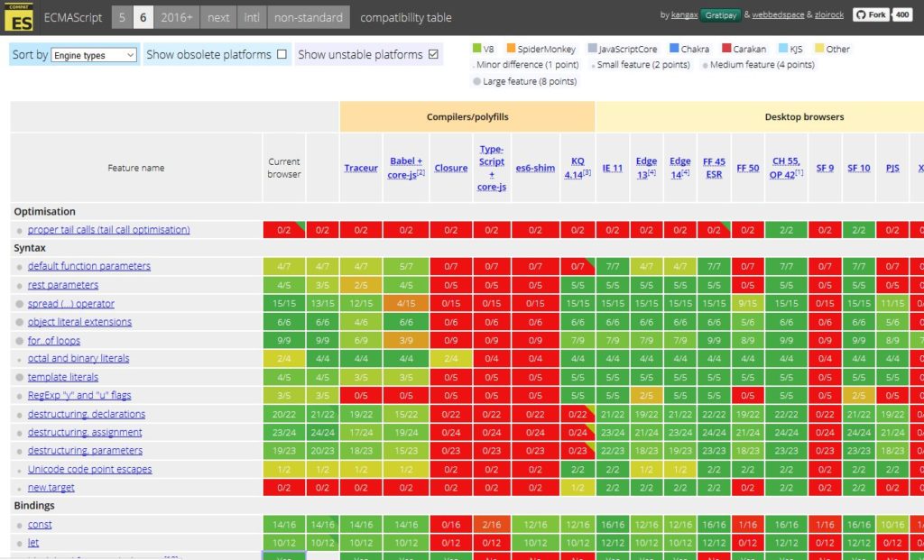Screen dimensions: 924x560
Task: Uncheck Show unstable platforms checkbox
Action: click(x=433, y=54)
